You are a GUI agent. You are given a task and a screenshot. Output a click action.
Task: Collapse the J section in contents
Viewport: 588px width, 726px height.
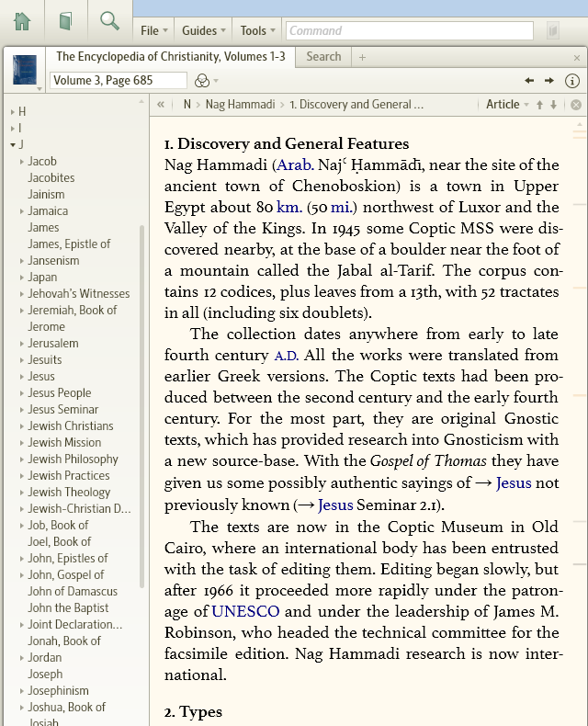coord(13,145)
